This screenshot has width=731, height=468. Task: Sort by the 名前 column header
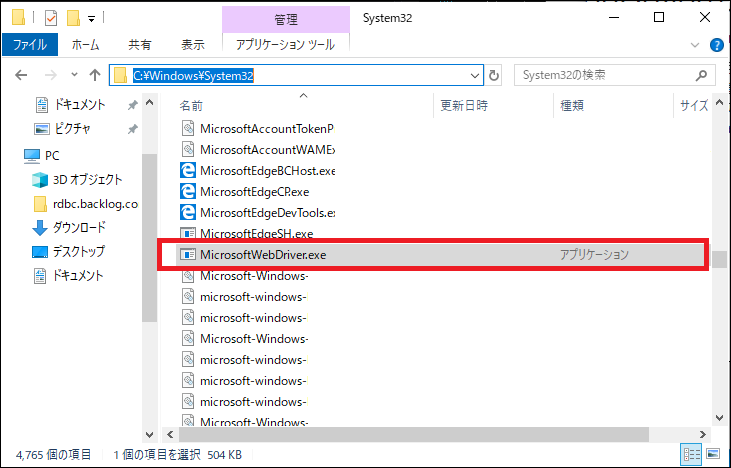191,106
